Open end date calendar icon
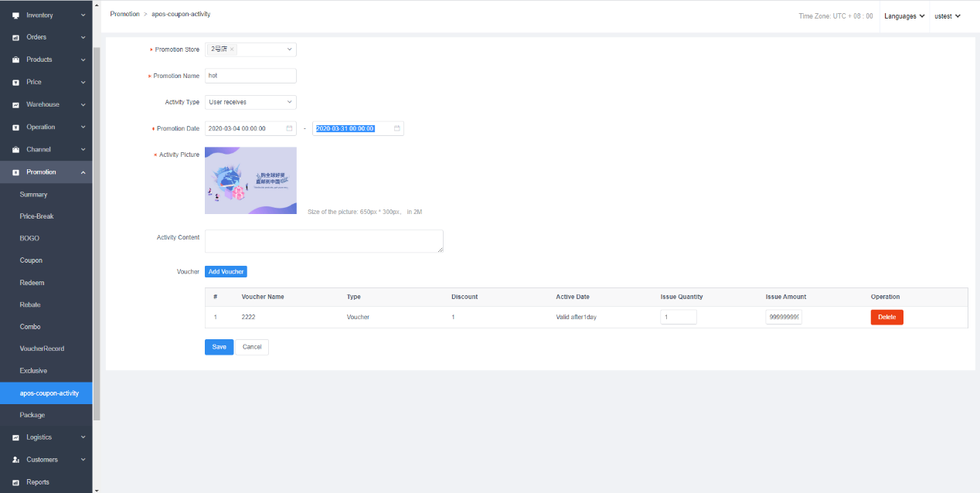The height and width of the screenshot is (493, 980). [x=397, y=128]
